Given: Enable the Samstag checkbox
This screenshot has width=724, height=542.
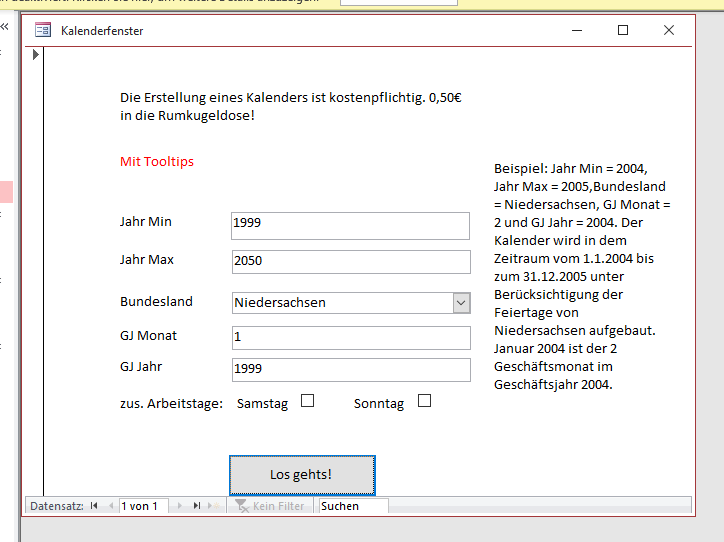Looking at the screenshot, I should [x=308, y=401].
